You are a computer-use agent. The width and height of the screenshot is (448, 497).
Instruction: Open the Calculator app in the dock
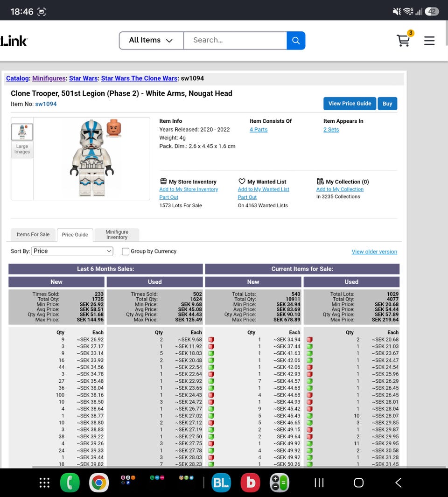tap(280, 483)
